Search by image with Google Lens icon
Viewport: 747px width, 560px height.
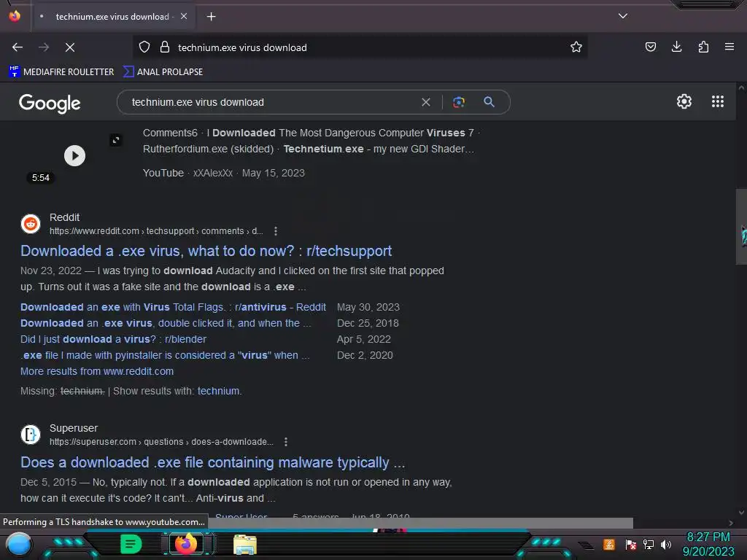(x=458, y=102)
